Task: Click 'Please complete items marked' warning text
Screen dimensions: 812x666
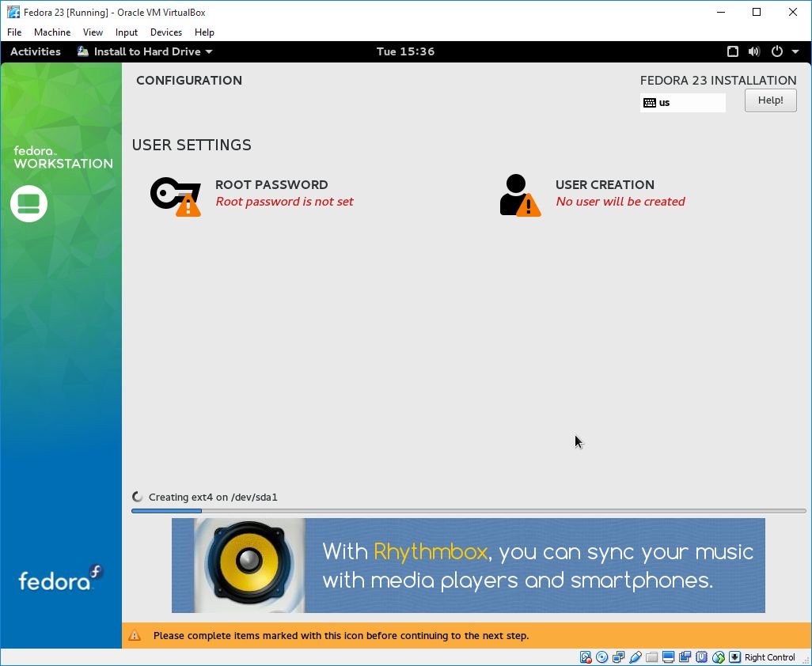Action: tap(341, 635)
